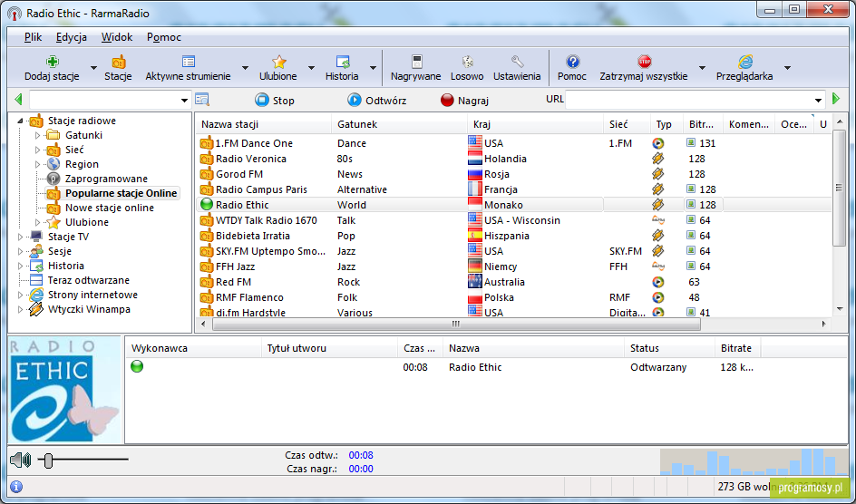Click the Losowo dice icon
This screenshot has height=504, width=856.
click(x=467, y=61)
